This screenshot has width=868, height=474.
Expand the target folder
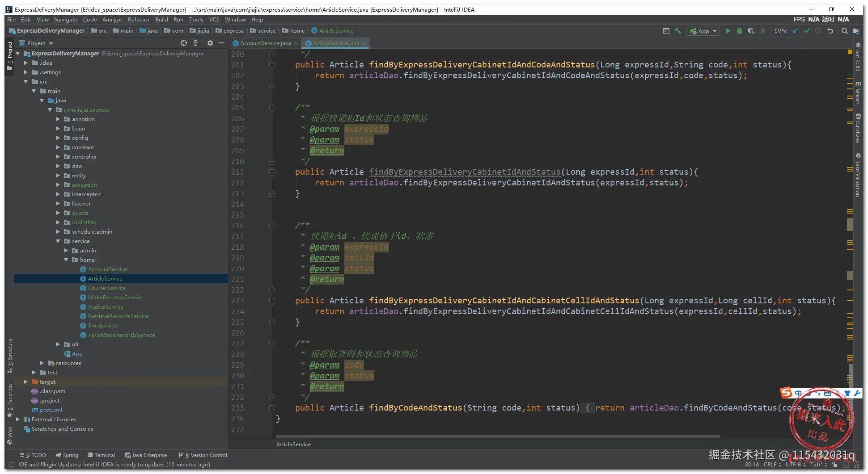tap(26, 382)
